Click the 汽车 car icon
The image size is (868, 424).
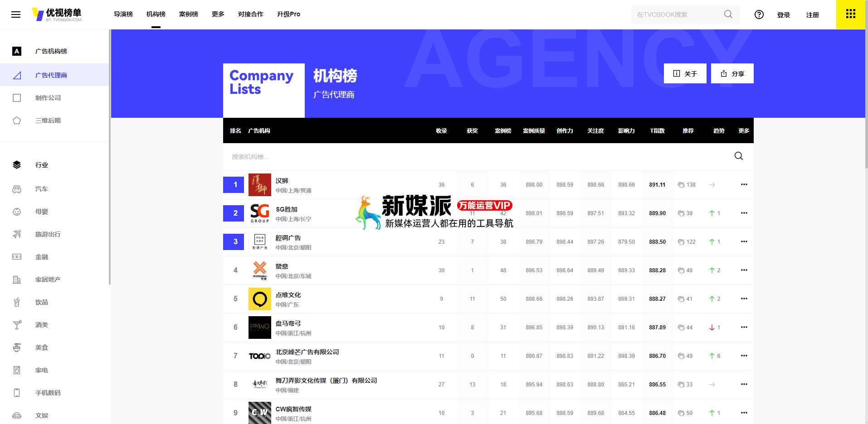click(x=17, y=189)
